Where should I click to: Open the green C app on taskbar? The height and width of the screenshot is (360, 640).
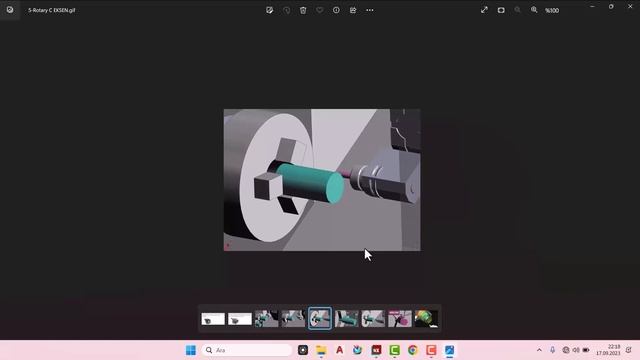tap(394, 350)
